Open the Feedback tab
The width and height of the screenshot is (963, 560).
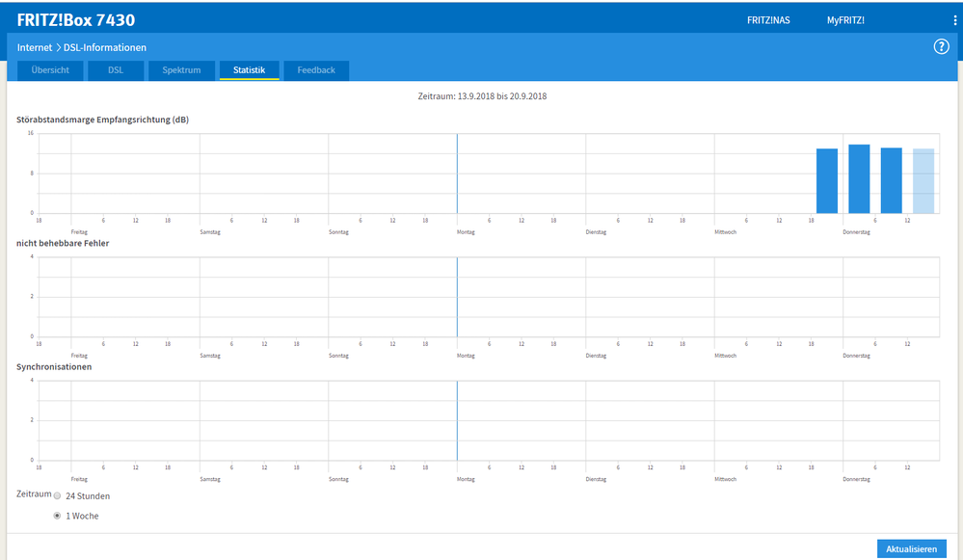316,70
